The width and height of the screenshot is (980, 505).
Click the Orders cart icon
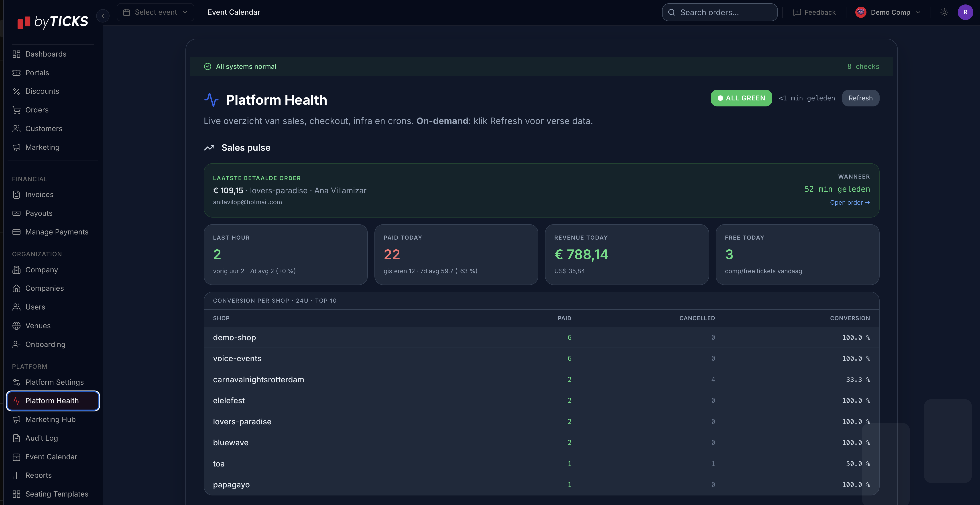(16, 110)
